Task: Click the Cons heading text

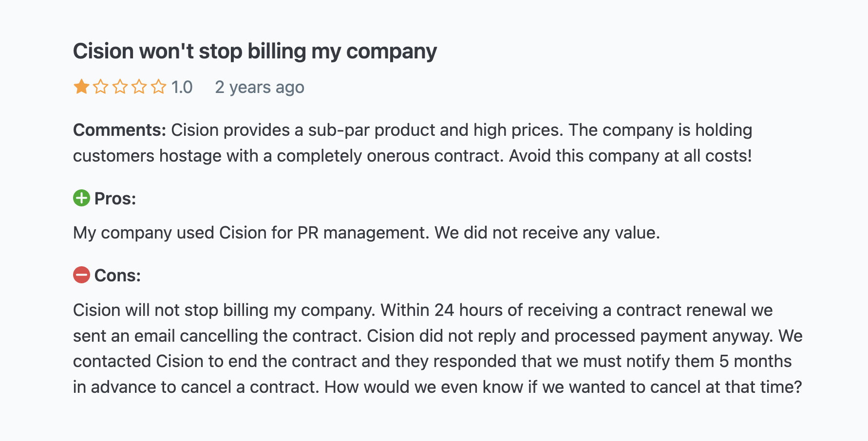Action: [x=117, y=276]
